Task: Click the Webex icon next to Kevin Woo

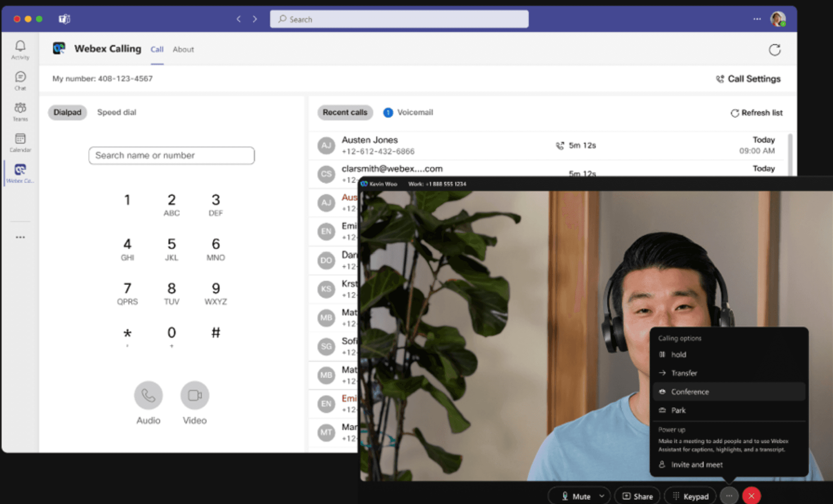Action: tap(364, 184)
